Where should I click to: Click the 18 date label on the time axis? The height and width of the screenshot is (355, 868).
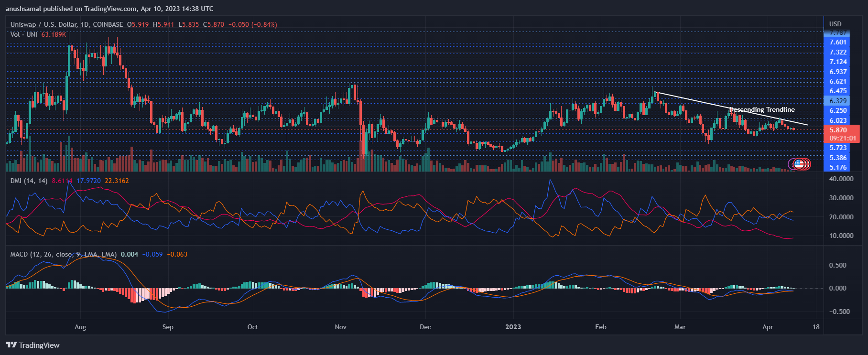point(816,327)
